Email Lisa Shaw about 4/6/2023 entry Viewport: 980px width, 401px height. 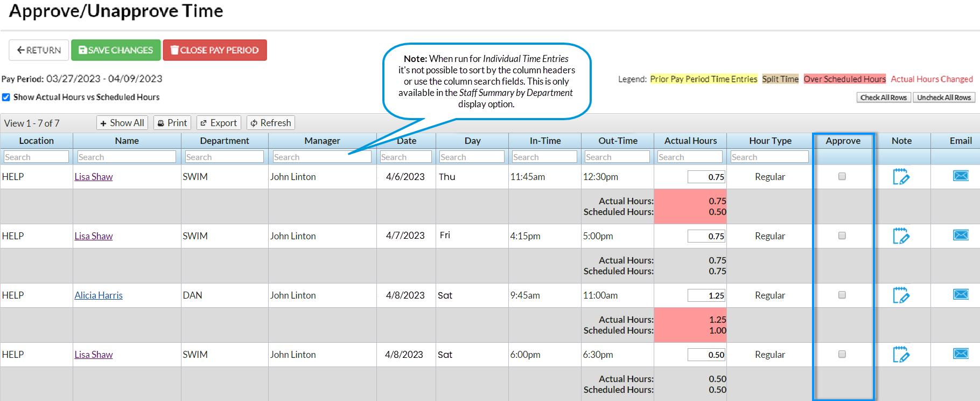961,176
